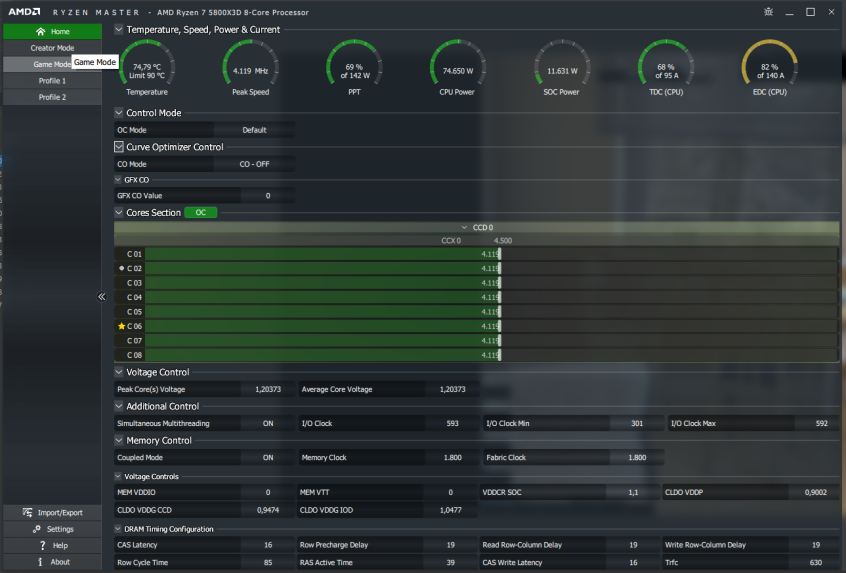
Task: Toggle Coupled Mode ON value
Action: click(268, 458)
